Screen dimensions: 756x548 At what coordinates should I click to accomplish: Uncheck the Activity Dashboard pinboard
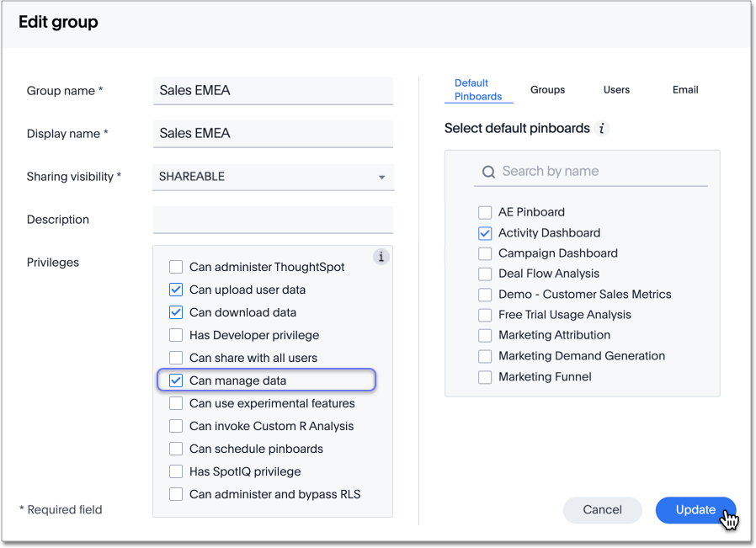tap(485, 233)
